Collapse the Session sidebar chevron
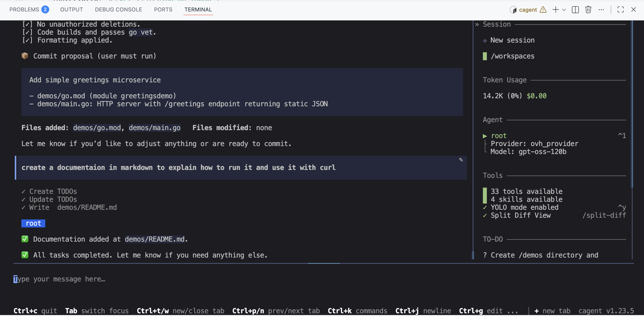 point(477,25)
